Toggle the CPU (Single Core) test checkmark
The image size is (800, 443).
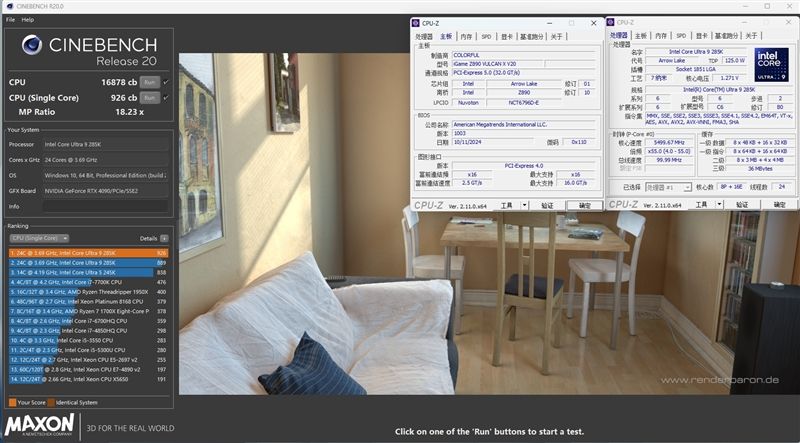click(x=166, y=97)
